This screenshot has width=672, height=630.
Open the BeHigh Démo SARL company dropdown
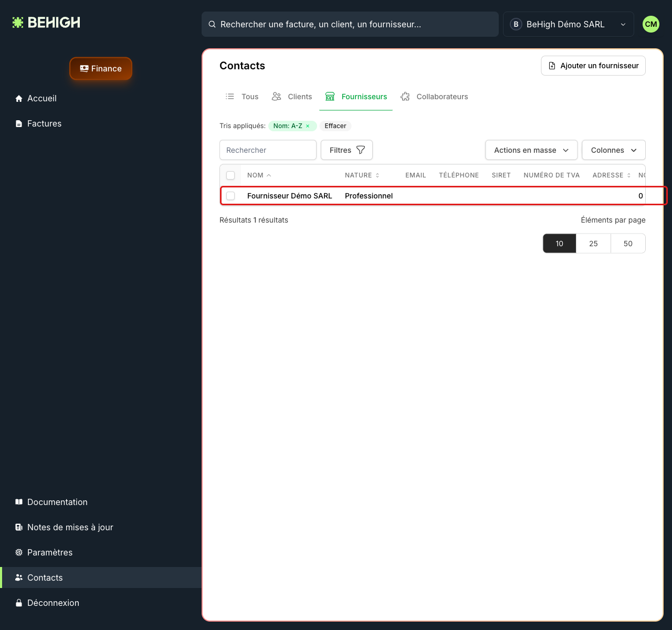pos(569,24)
